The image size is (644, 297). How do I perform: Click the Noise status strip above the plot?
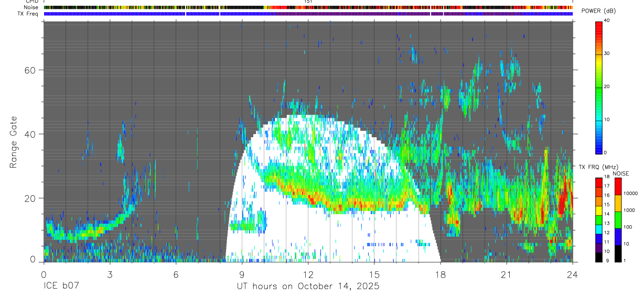(x=308, y=7)
